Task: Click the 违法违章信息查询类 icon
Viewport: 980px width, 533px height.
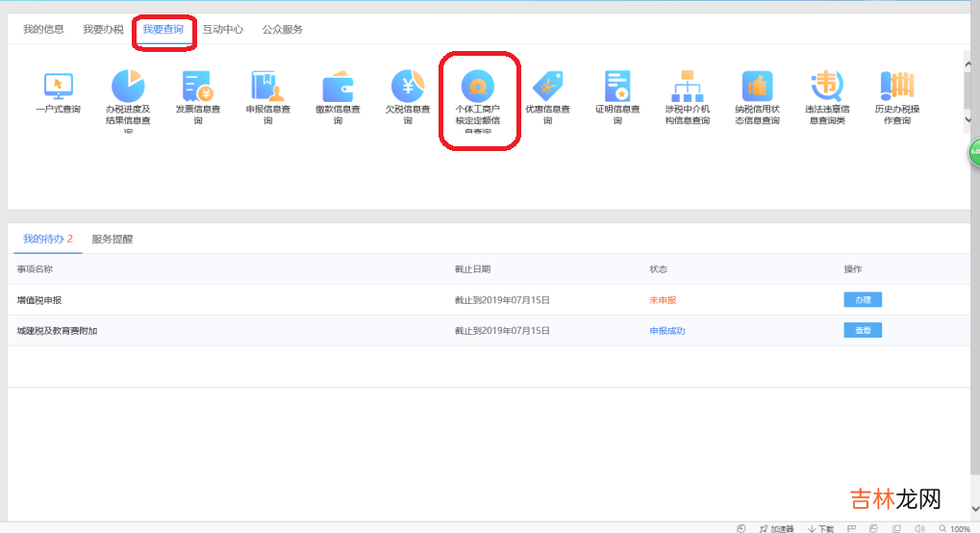Action: pyautogui.click(x=826, y=86)
